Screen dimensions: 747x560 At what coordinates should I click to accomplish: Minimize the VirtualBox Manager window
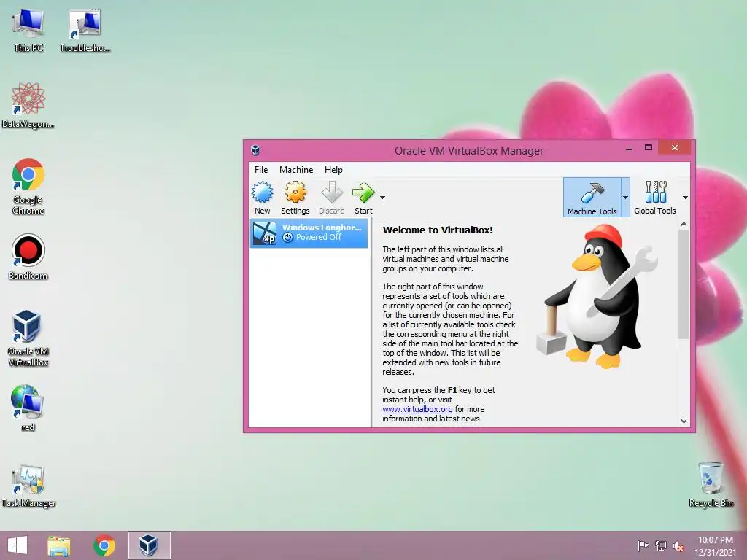pyautogui.click(x=629, y=149)
